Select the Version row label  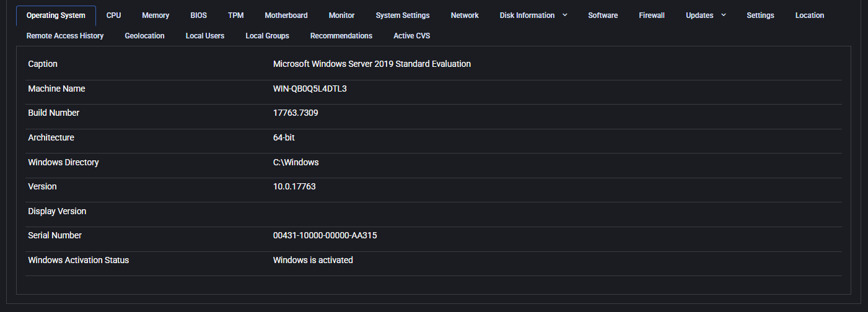point(42,186)
